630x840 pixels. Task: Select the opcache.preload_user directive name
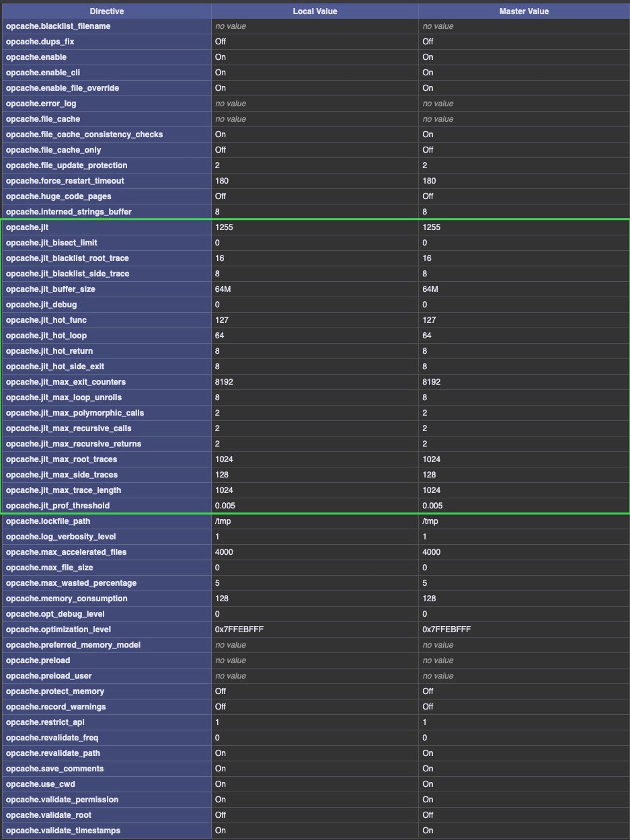coord(48,676)
